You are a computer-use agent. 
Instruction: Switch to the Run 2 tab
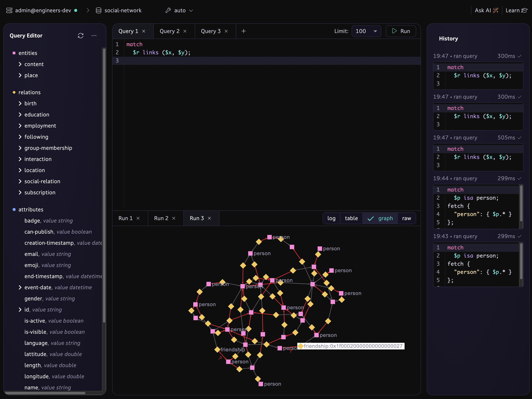[161, 218]
